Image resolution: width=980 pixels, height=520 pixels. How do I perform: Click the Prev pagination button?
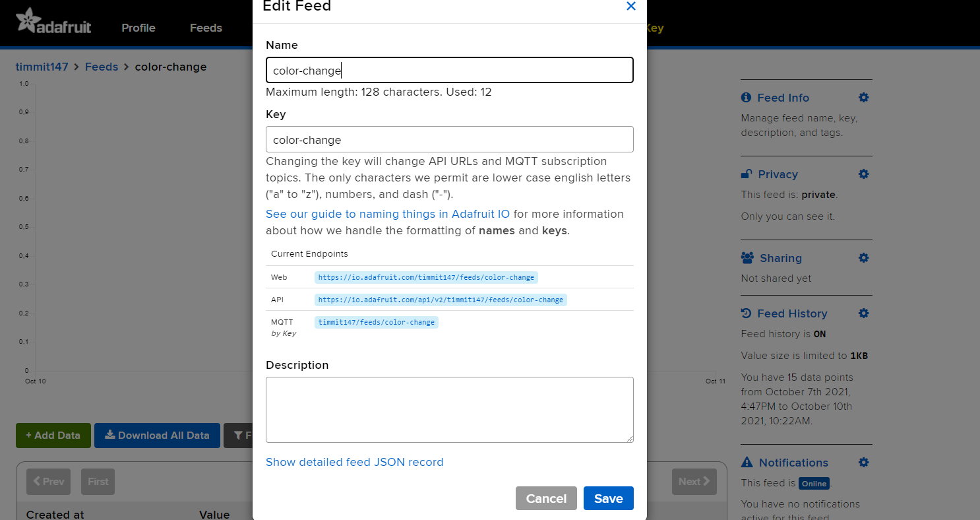(48, 482)
